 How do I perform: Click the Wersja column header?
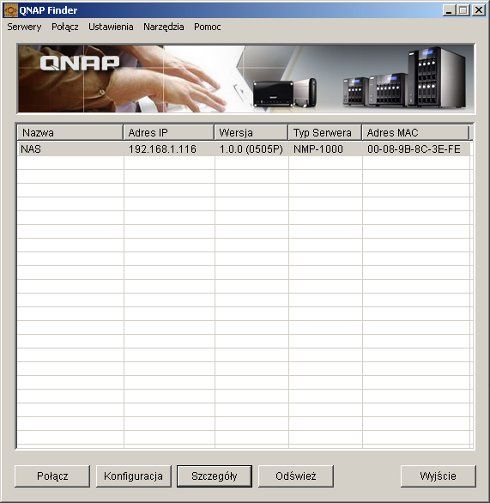(x=251, y=133)
